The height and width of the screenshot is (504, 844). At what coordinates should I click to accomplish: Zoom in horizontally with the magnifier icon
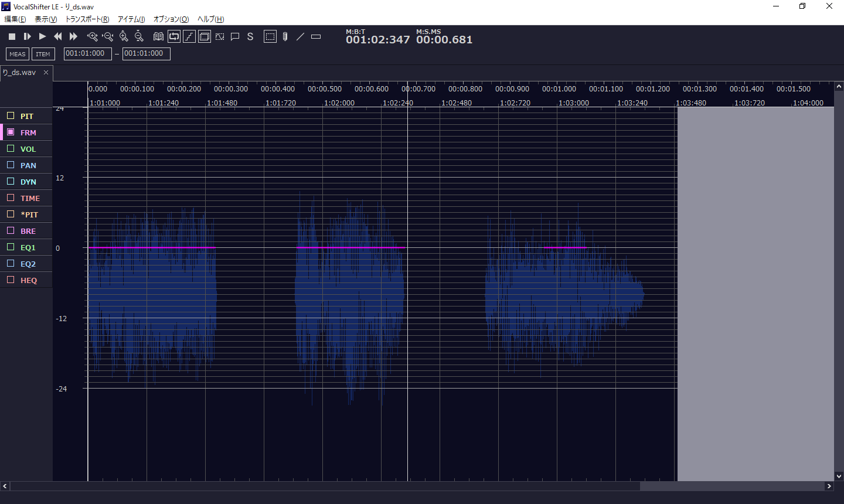pyautogui.click(x=92, y=36)
